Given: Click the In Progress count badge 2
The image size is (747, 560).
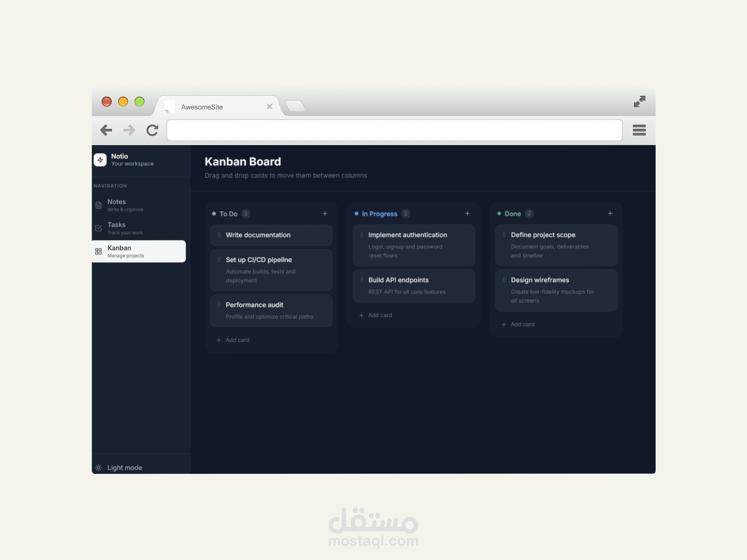Looking at the screenshot, I should point(406,214).
